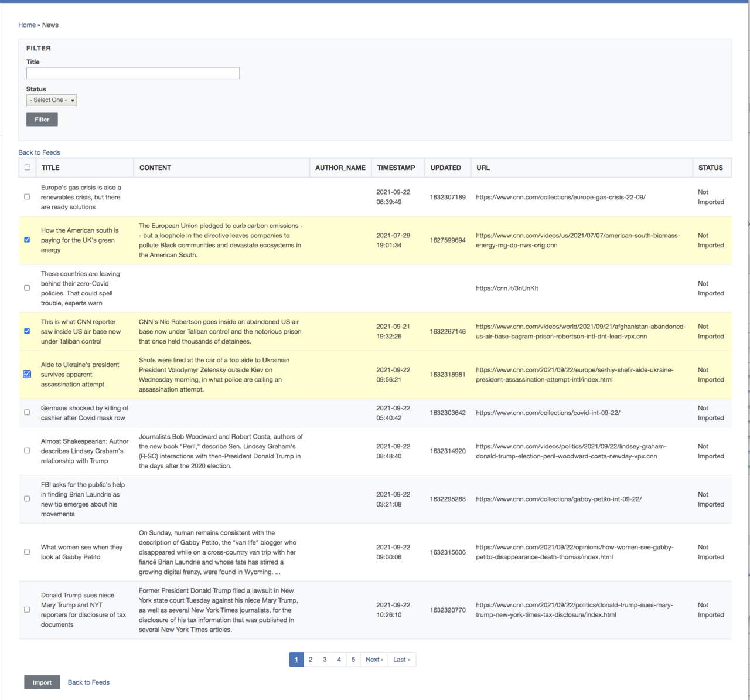Check the Germans shocked by killing row
750x700 pixels.
tap(27, 413)
